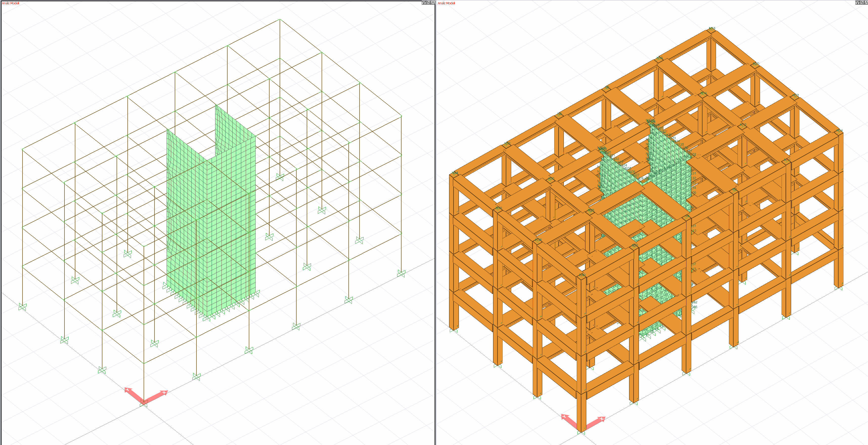Click the Analiz Modeli label in right pane
868x445 pixels.
[446, 3]
